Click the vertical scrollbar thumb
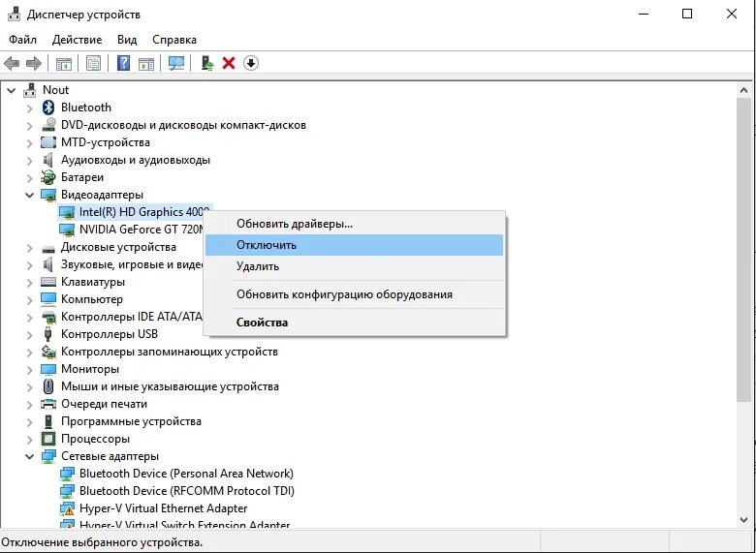756x553 pixels. click(x=743, y=249)
